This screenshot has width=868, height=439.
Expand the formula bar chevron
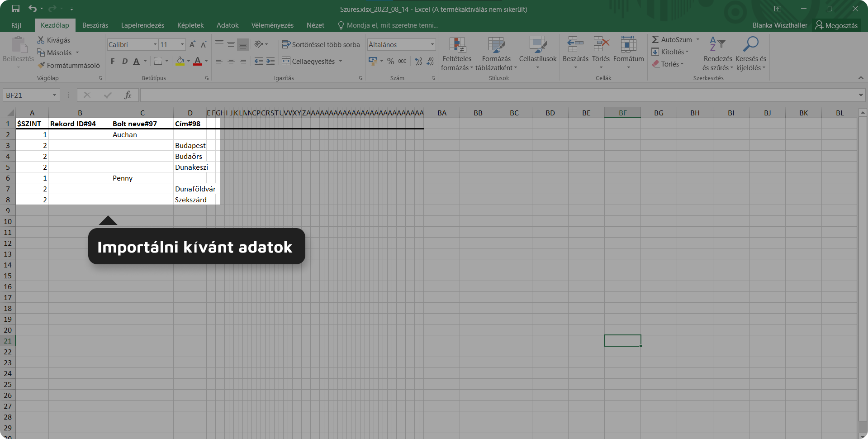point(861,95)
